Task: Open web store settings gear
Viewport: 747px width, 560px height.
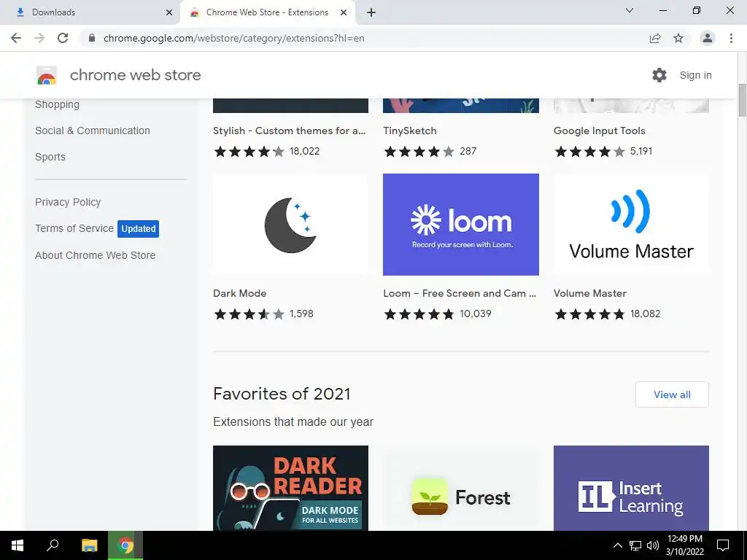Action: [659, 75]
